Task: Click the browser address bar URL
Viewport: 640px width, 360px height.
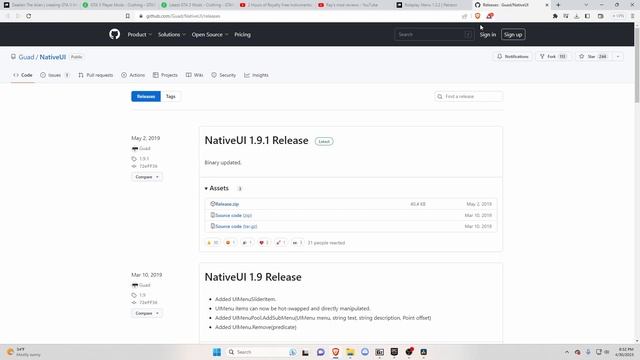Action: [183, 16]
